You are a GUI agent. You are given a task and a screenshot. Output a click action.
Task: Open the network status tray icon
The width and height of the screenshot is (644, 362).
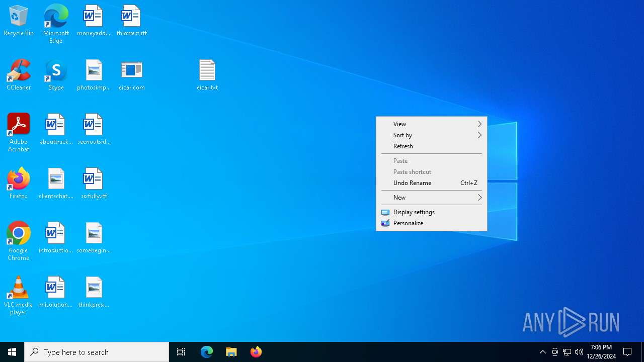567,352
